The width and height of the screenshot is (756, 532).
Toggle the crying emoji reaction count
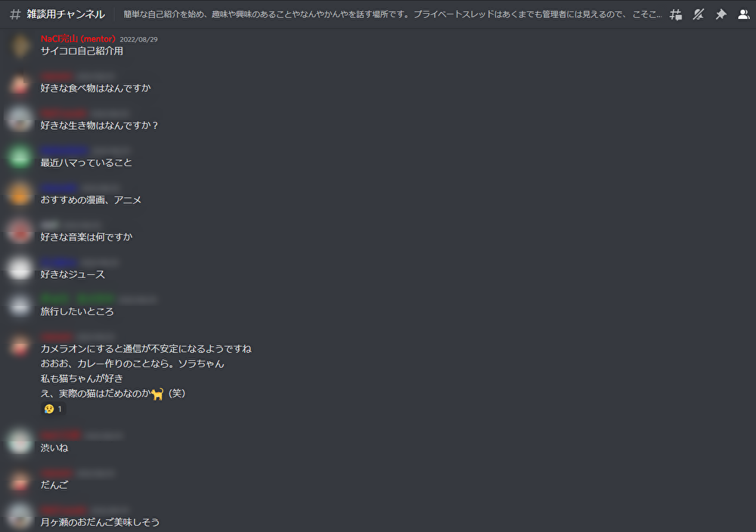[54, 409]
